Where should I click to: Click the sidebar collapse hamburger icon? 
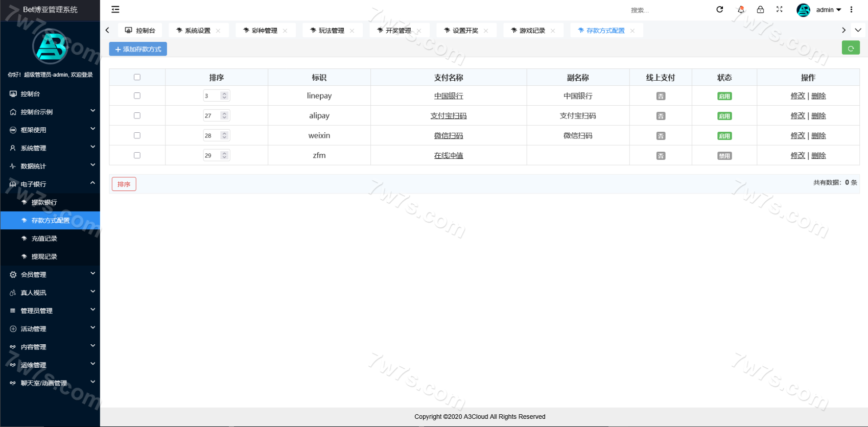[115, 10]
